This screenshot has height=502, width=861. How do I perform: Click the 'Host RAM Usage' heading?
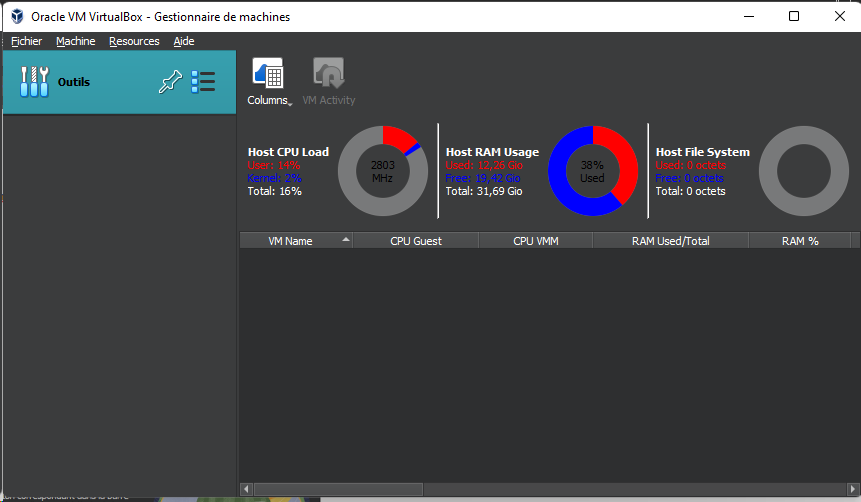[492, 152]
